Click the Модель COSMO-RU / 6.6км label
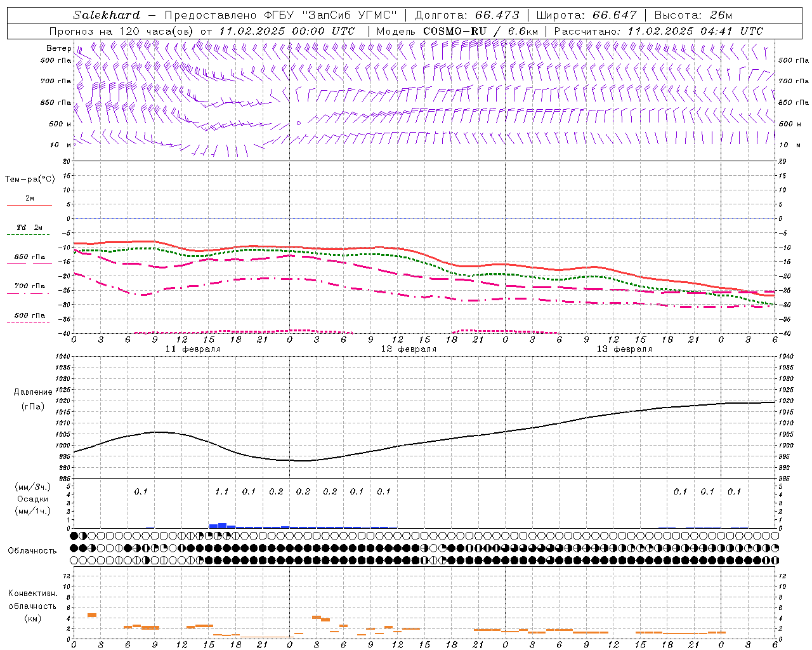812x650 pixels. tap(457, 31)
